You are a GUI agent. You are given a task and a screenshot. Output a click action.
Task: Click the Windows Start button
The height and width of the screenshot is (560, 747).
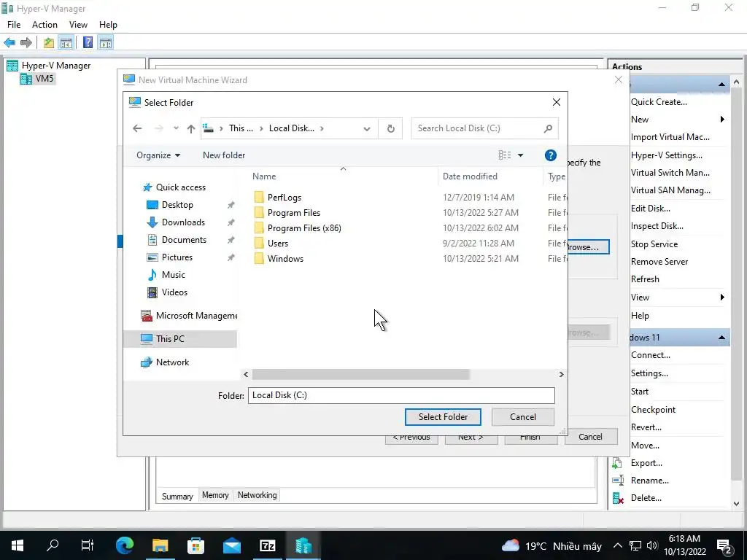click(18, 545)
